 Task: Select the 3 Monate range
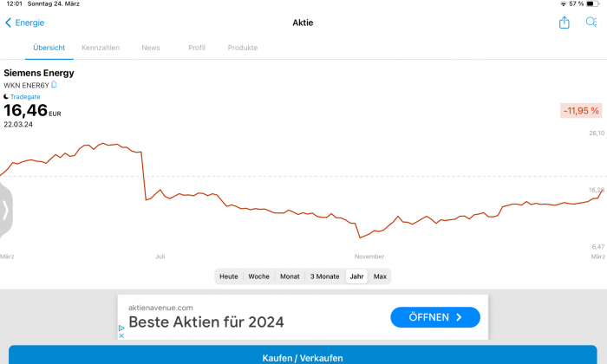coord(324,276)
